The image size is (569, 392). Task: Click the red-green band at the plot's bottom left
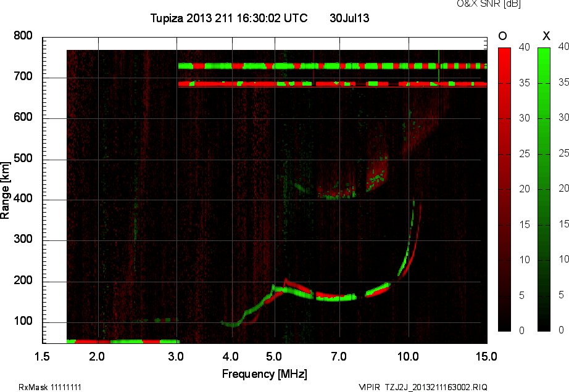click(122, 341)
